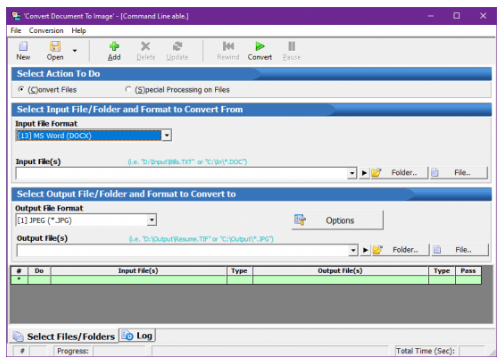Switch to the Log tab
Viewport: 503px width, 363px height.
pyautogui.click(x=137, y=335)
